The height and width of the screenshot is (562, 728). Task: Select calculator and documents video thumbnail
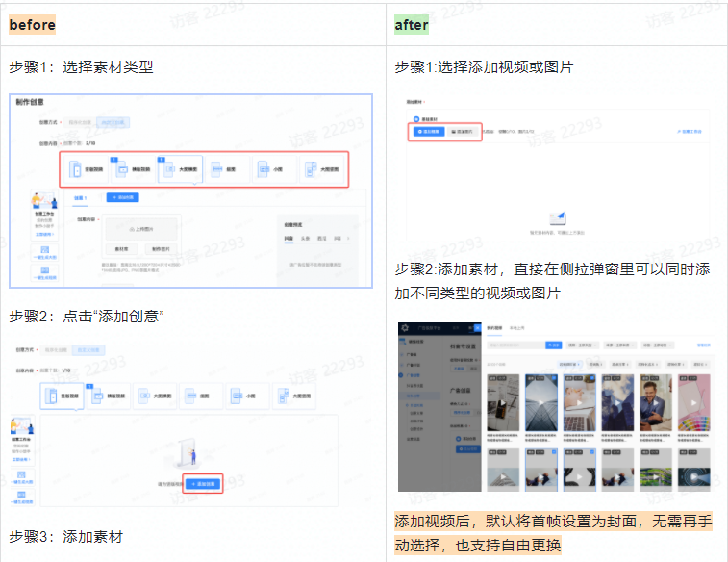(503, 402)
